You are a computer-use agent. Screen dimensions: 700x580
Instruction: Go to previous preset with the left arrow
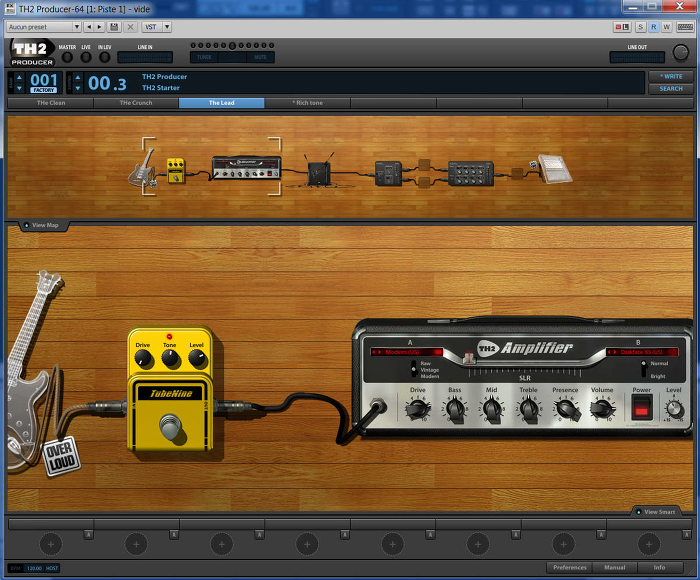[89, 27]
